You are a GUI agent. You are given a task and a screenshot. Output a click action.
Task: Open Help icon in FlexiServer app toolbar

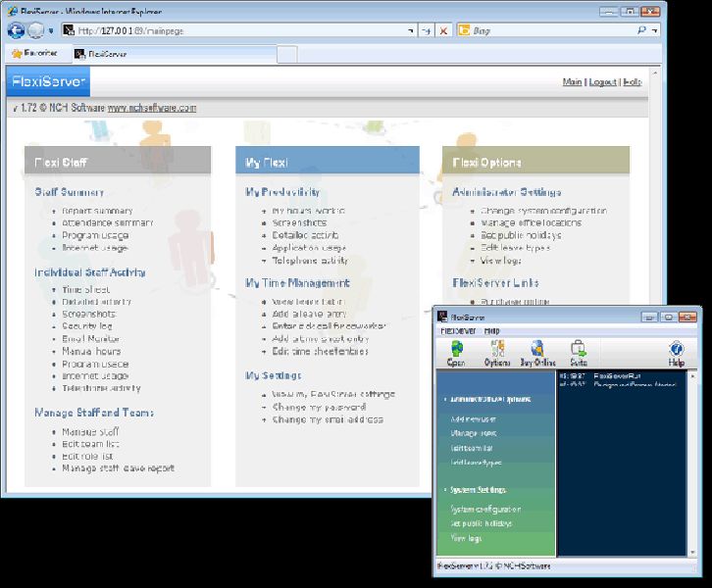click(676, 353)
